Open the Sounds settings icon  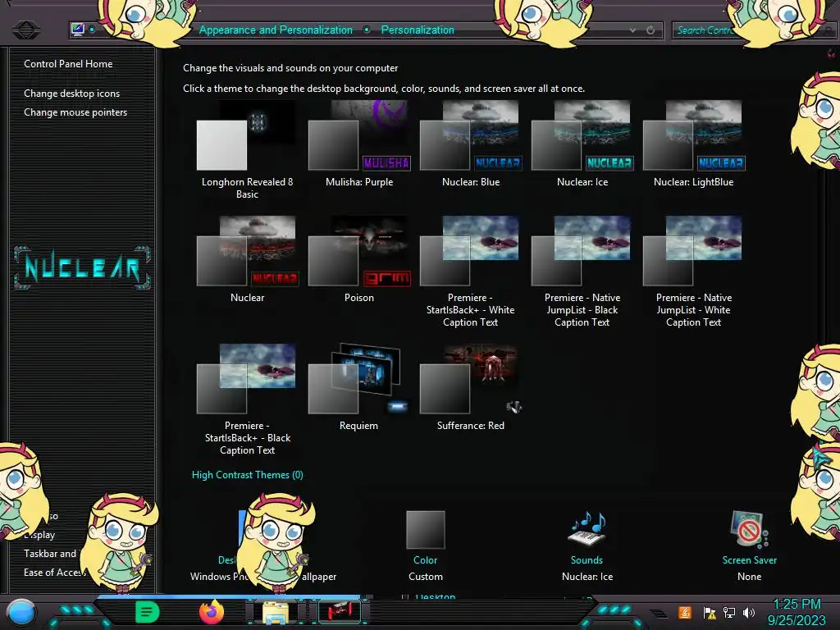pos(587,529)
